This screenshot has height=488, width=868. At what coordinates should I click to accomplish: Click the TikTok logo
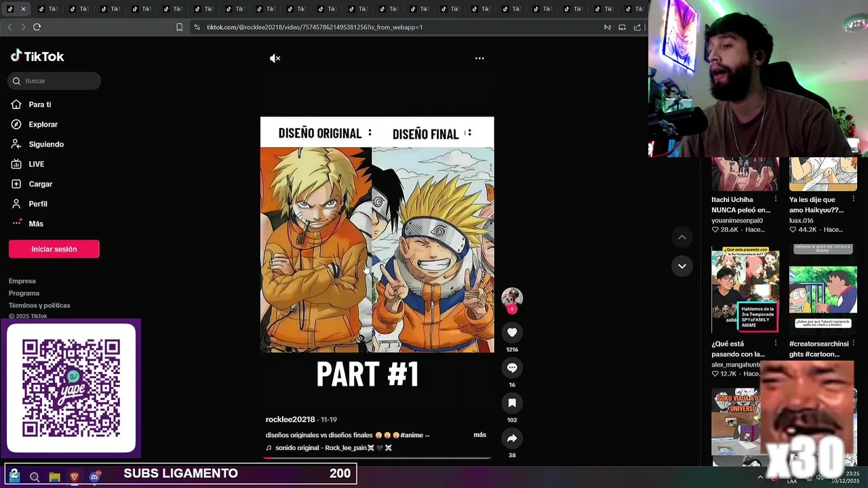tap(37, 56)
